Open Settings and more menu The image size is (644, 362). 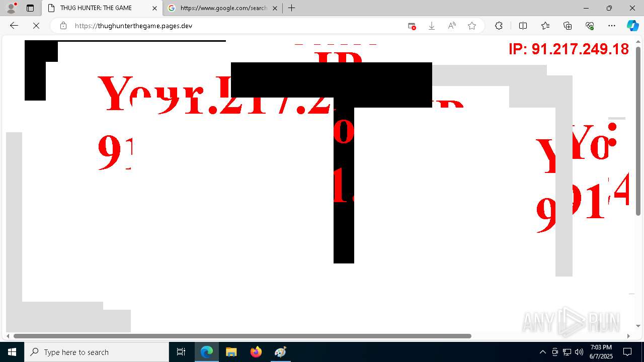[x=612, y=26]
